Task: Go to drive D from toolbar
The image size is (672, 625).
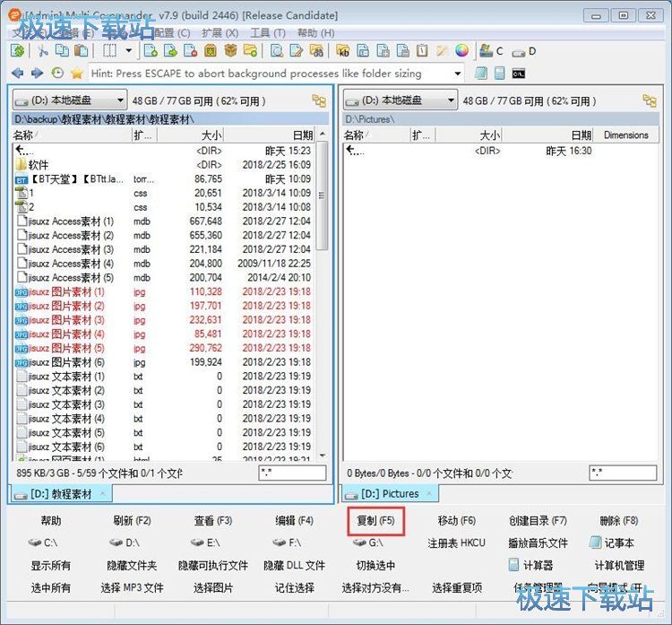Action: click(524, 51)
